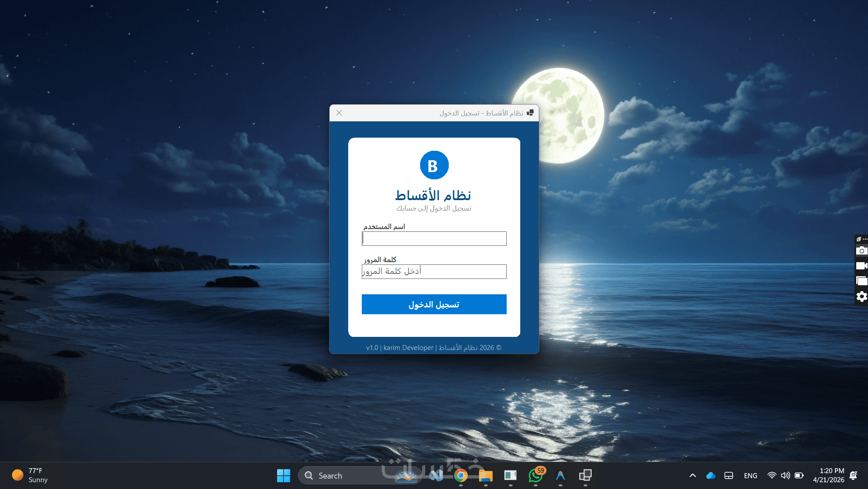Open the panel-window app right of File Explorer
The image size is (868, 489).
510,475
